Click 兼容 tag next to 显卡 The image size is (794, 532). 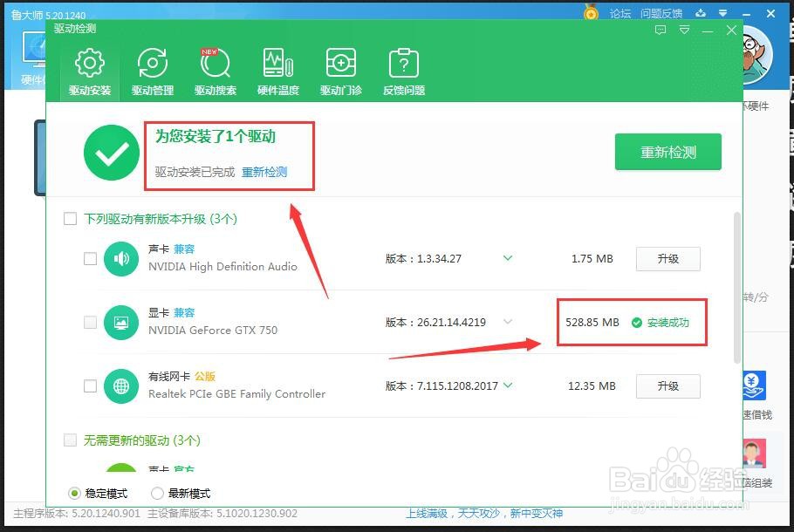[x=184, y=313]
